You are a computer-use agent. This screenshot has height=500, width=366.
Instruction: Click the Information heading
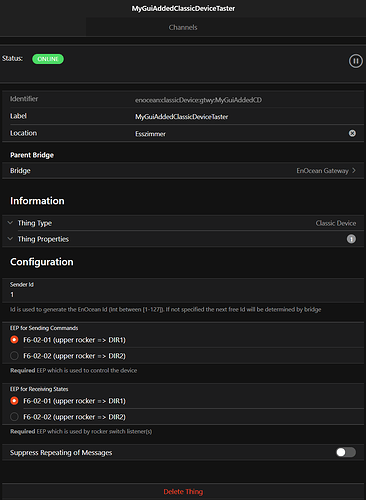click(37, 201)
